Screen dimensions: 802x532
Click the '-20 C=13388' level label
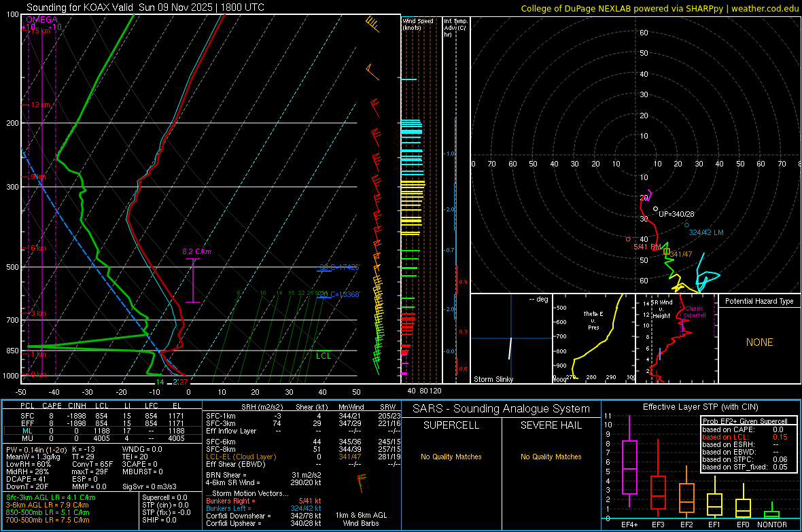coord(340,295)
